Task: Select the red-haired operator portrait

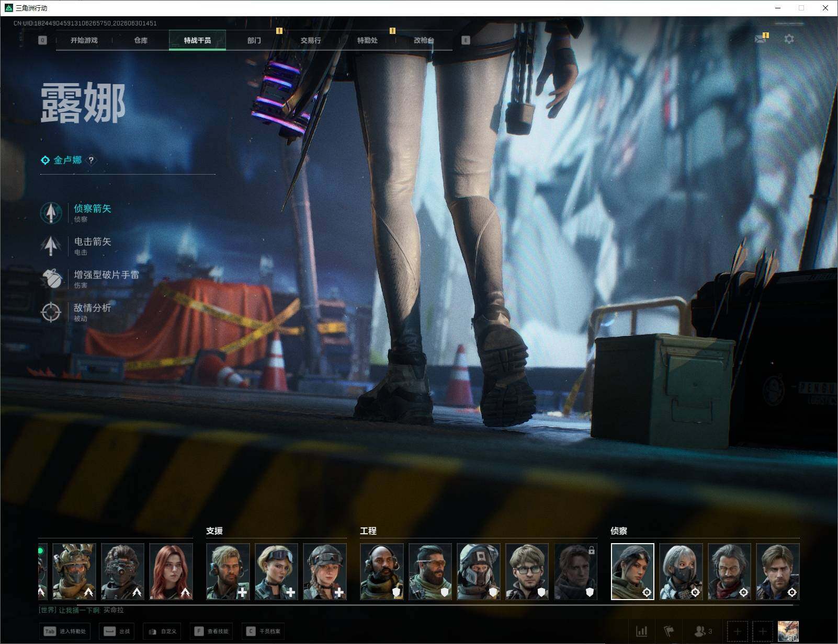Action: pos(171,571)
